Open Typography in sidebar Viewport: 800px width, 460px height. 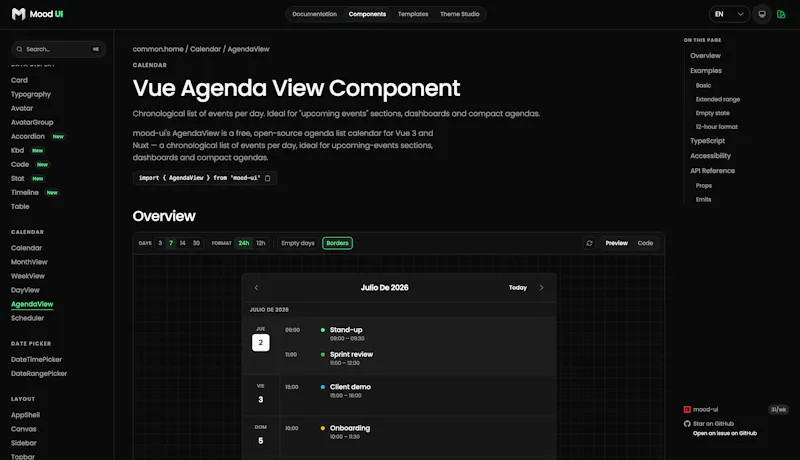31,94
